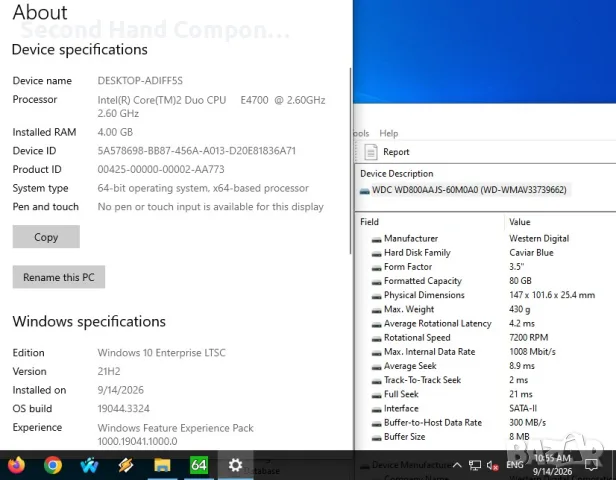This screenshot has width=616, height=480.
Task: Click the Copy button under Device specifications
Action: pyautogui.click(x=46, y=237)
